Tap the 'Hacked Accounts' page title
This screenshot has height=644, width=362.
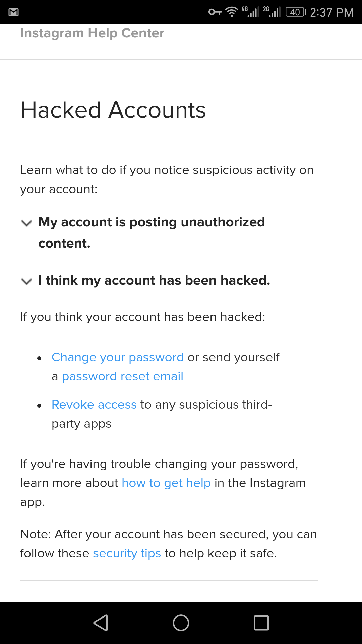[113, 110]
